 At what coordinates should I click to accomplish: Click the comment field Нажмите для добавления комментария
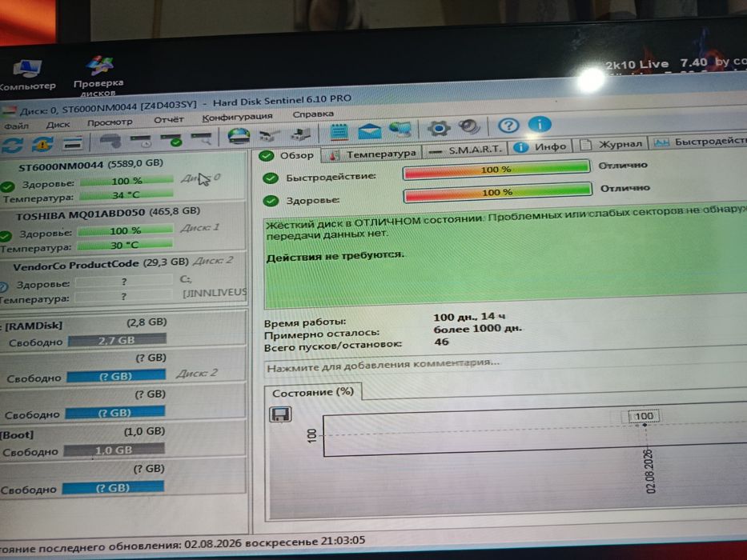pyautogui.click(x=505, y=365)
